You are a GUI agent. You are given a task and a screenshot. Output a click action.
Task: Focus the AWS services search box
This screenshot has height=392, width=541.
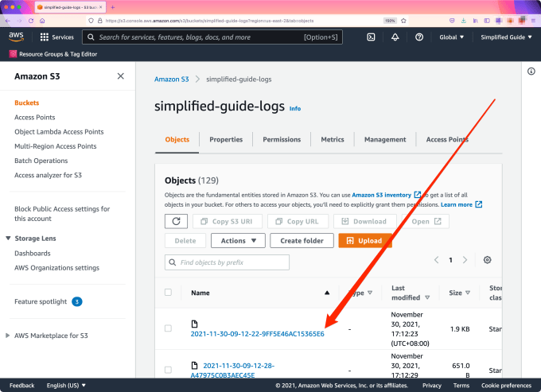(x=212, y=37)
